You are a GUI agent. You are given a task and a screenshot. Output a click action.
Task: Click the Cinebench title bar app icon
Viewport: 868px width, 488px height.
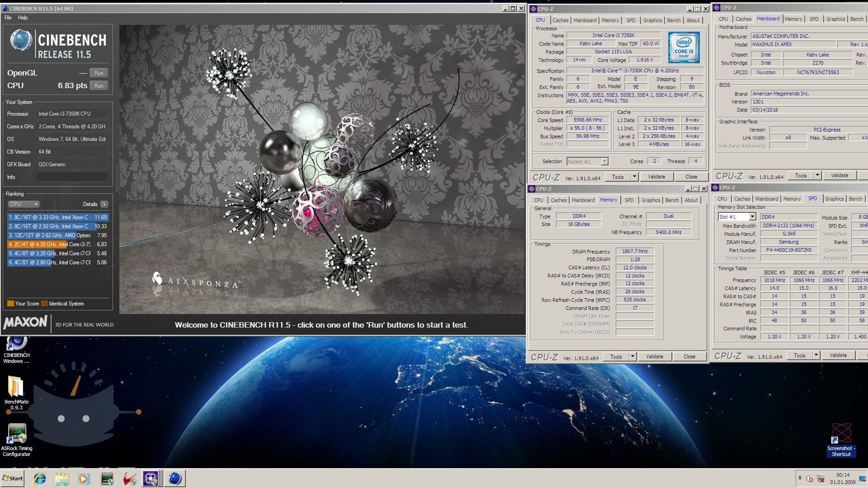coord(5,8)
